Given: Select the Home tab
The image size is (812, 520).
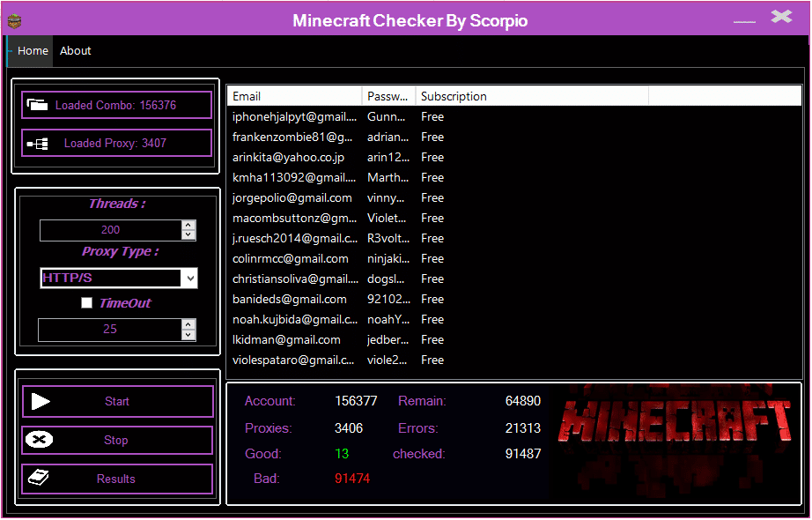Looking at the screenshot, I should click(33, 51).
